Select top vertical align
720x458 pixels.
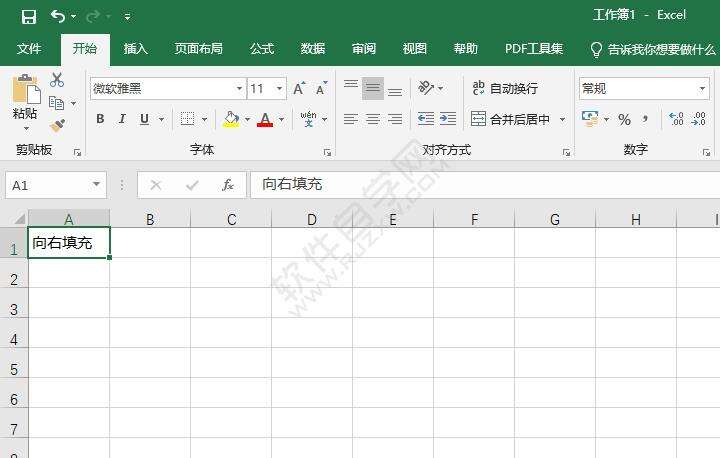click(x=351, y=86)
